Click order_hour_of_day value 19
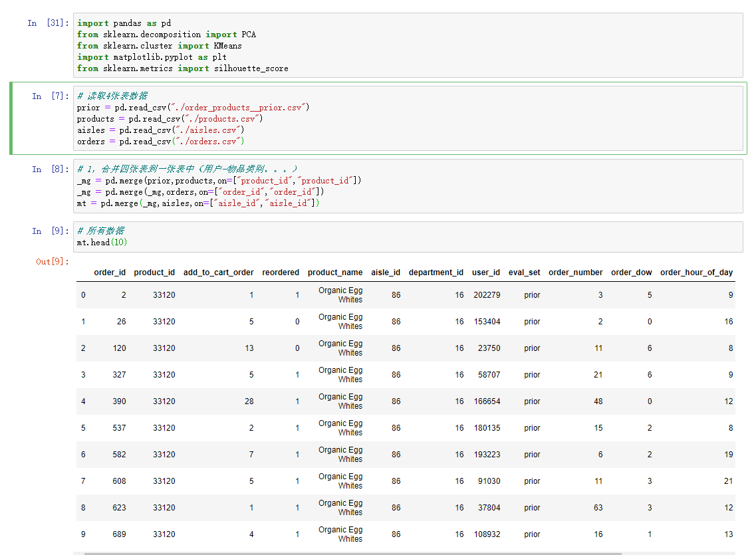The image size is (756, 555). pos(729,455)
